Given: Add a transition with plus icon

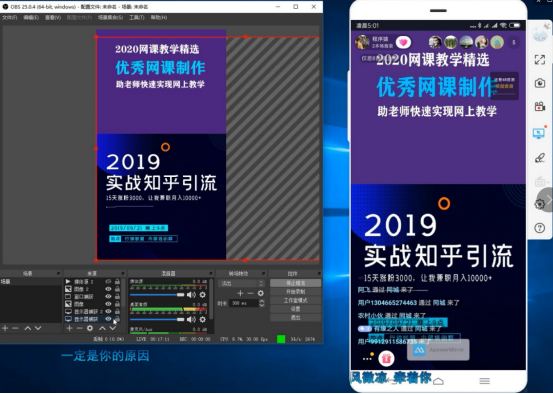Looking at the screenshot, I should pyautogui.click(x=240, y=293).
